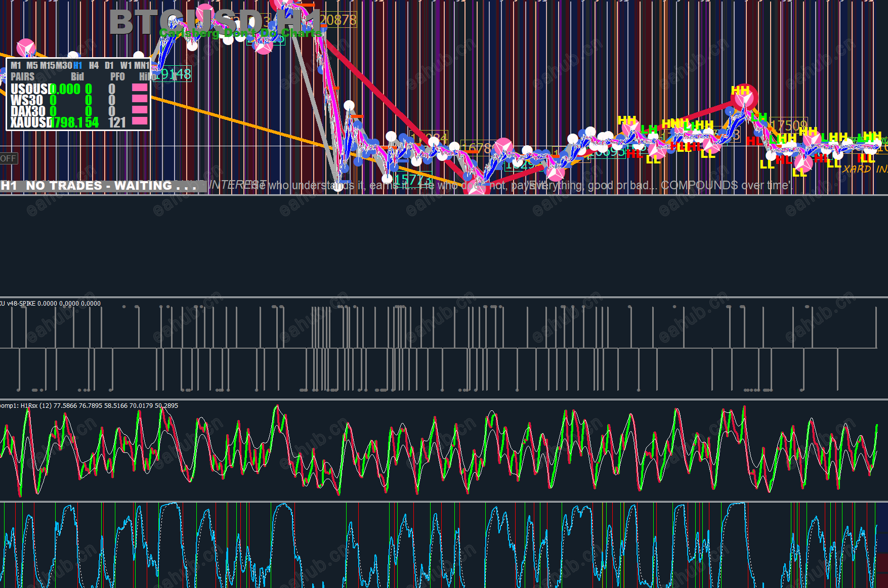This screenshot has height=588, width=888.
Task: Click the NO TRADES - WAITING status bar
Action: [x=103, y=186]
